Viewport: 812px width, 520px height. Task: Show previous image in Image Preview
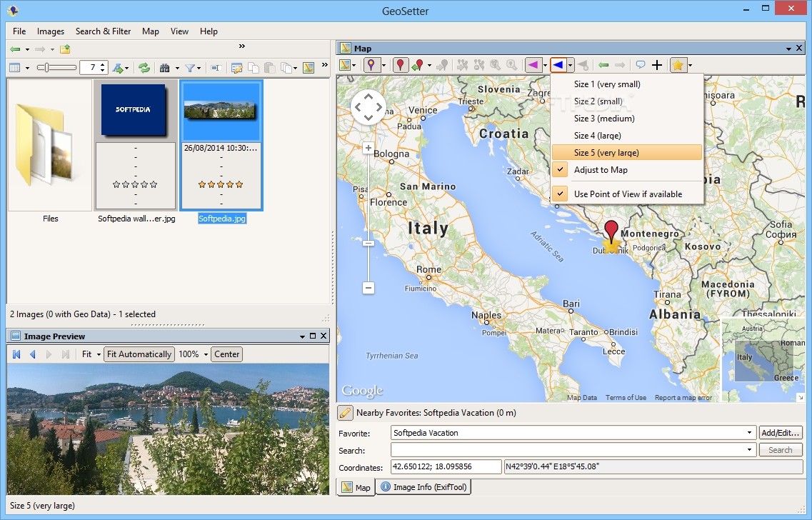[x=33, y=354]
